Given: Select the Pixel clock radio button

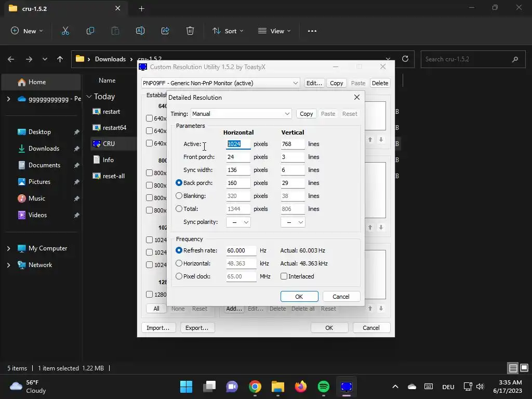Looking at the screenshot, I should pos(179,276).
